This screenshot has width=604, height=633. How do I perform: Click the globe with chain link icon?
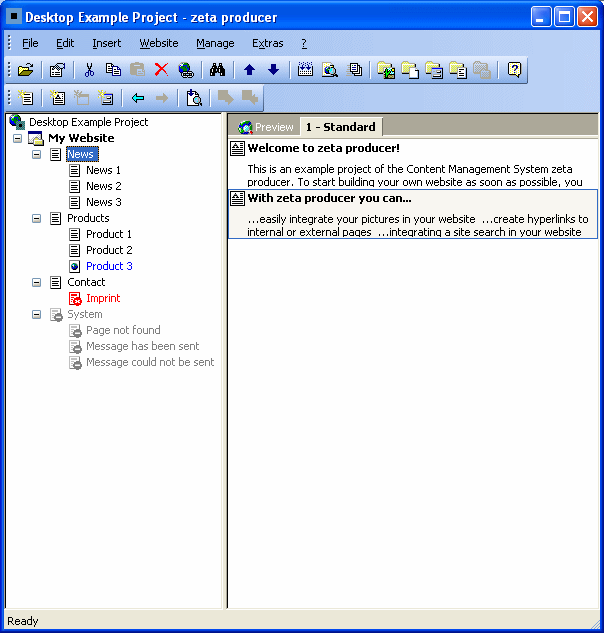pyautogui.click(x=186, y=70)
